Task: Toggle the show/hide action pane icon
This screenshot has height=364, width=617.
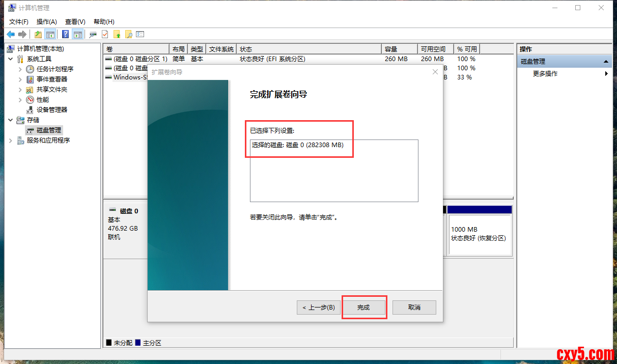Action: [x=77, y=34]
